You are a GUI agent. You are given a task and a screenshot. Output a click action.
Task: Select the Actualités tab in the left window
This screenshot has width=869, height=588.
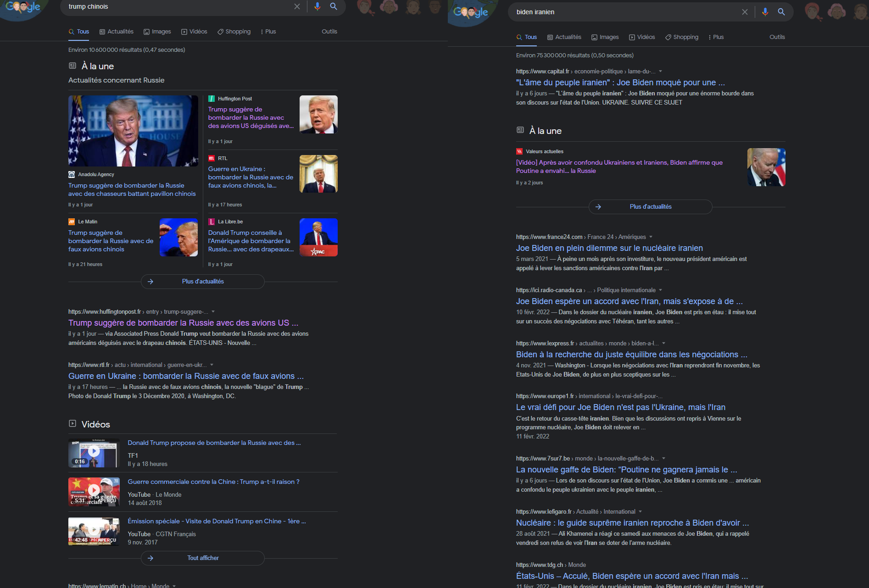[x=117, y=32]
